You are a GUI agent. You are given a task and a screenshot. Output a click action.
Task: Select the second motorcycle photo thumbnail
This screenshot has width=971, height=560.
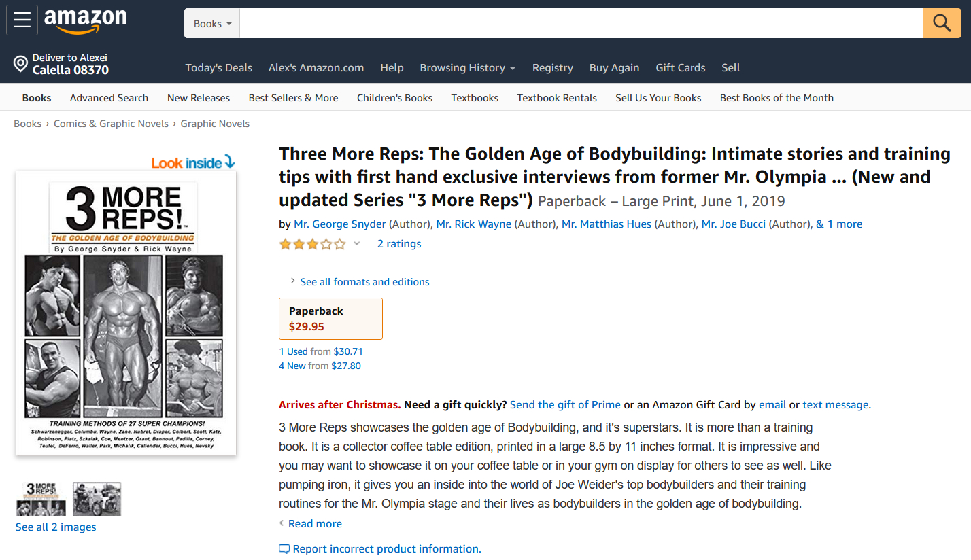(x=97, y=499)
